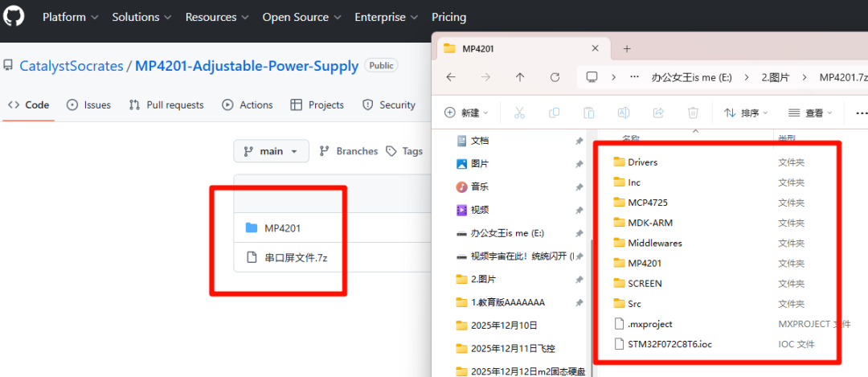This screenshot has height=377, width=868.
Task: Open the Pull requests tab
Action: pyautogui.click(x=166, y=104)
